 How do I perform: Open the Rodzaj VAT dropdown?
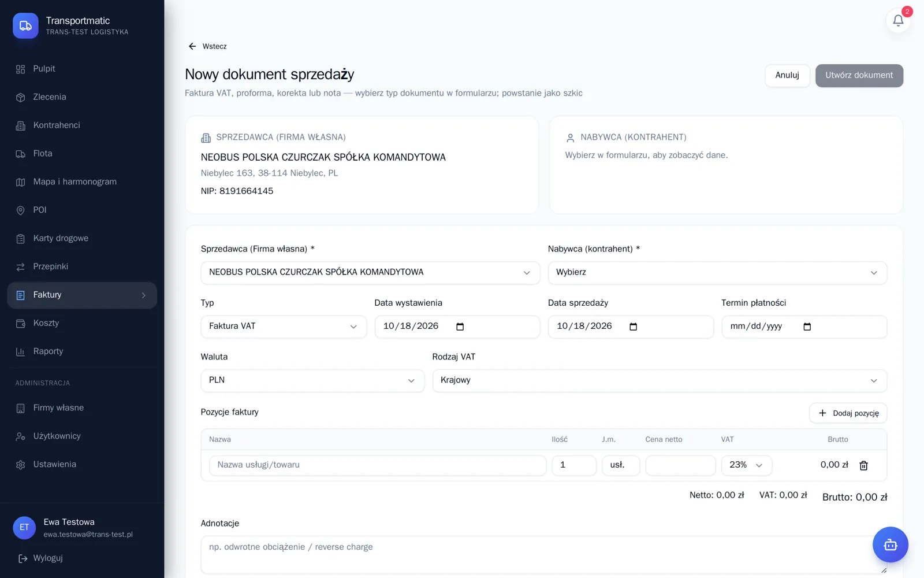tap(660, 380)
